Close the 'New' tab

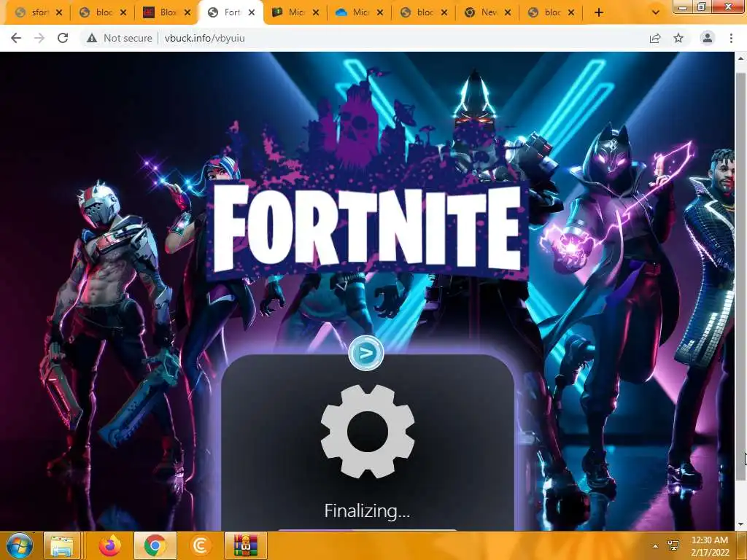[x=508, y=13]
